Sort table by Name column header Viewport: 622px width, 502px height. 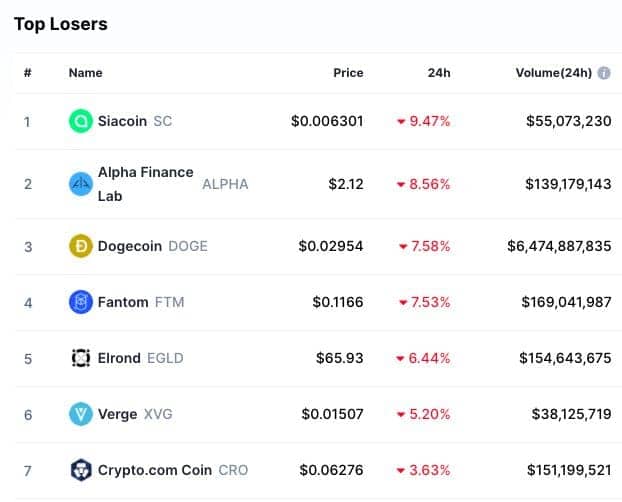pyautogui.click(x=85, y=73)
